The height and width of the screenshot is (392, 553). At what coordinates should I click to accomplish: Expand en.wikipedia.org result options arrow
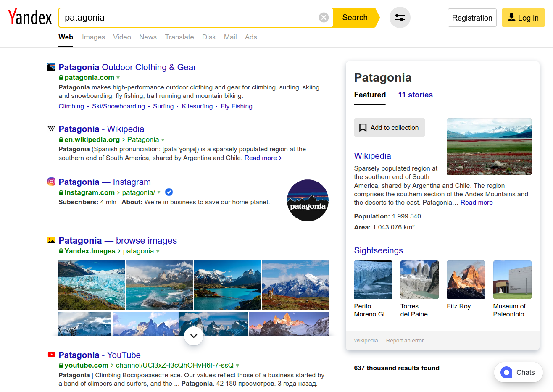coord(163,140)
